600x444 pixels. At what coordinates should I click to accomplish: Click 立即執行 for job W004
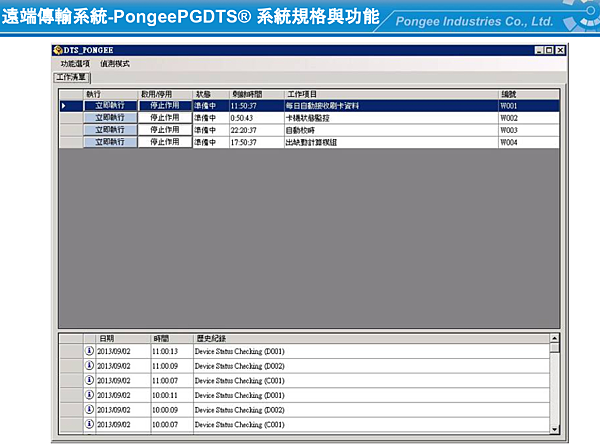[x=110, y=142]
